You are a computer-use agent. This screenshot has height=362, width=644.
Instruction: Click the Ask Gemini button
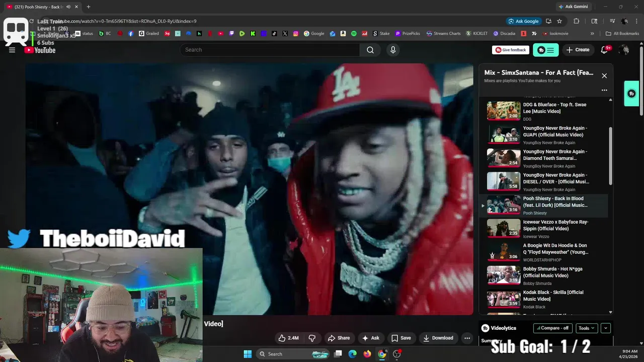click(573, 7)
